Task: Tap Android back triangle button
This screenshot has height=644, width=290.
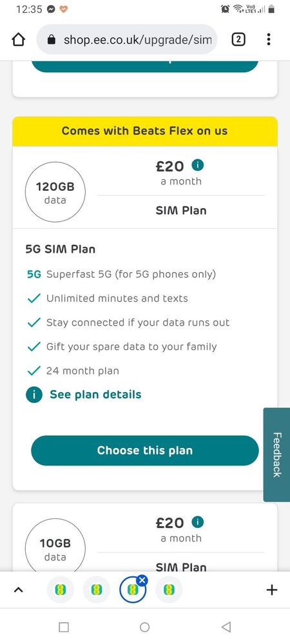Action: pyautogui.click(x=226, y=627)
